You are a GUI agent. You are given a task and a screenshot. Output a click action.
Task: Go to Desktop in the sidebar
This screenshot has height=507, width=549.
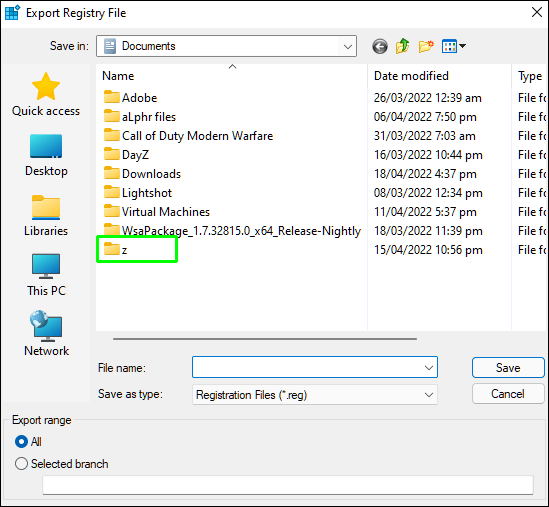tap(46, 155)
